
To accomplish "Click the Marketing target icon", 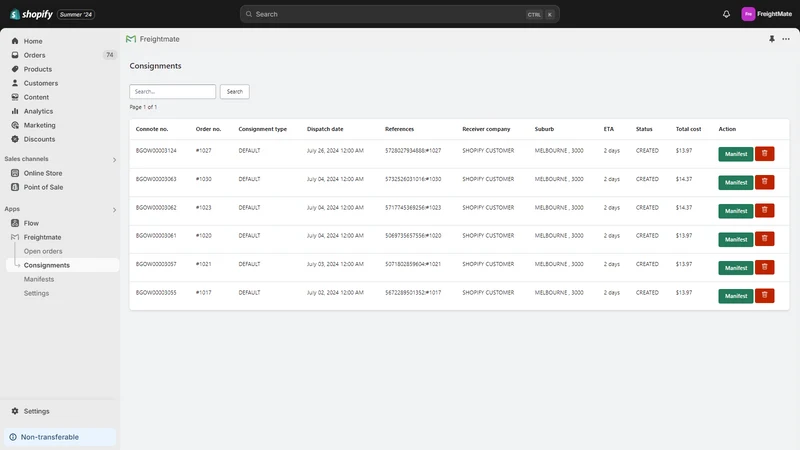I will (15, 125).
